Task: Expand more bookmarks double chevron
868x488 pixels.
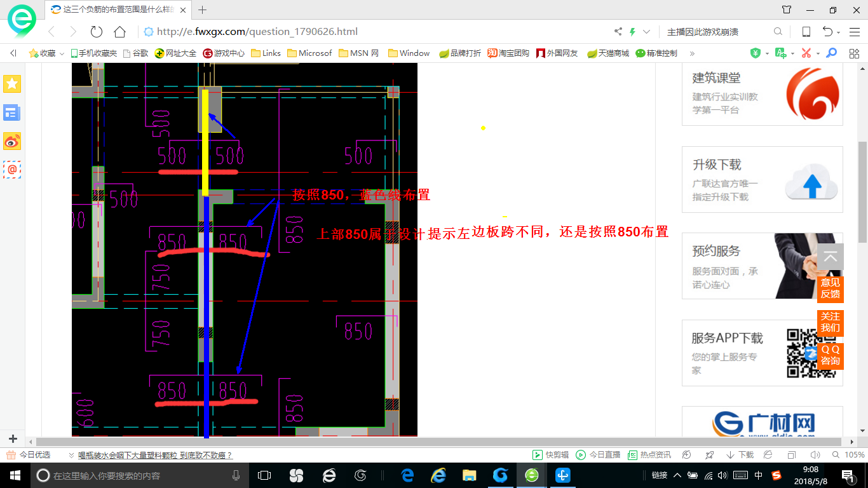Action: [692, 53]
